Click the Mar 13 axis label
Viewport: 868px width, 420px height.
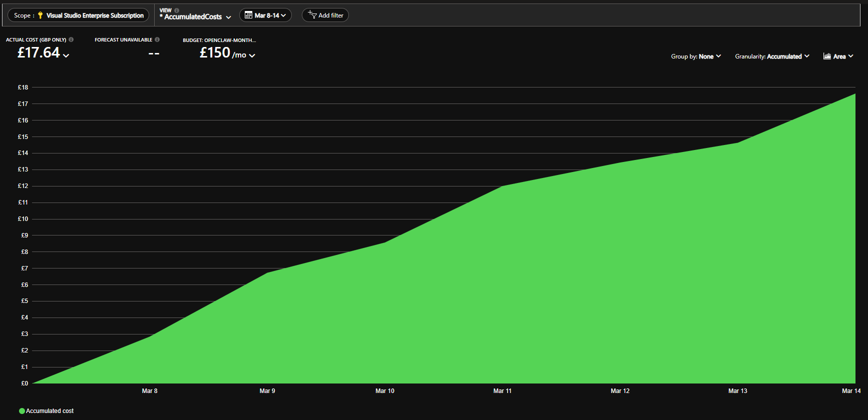click(x=738, y=391)
